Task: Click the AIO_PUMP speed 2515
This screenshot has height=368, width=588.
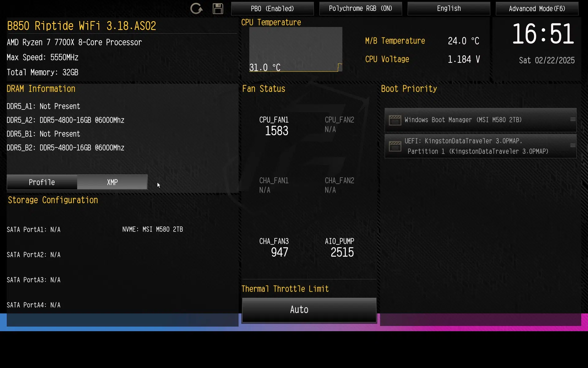Action: [x=342, y=252]
